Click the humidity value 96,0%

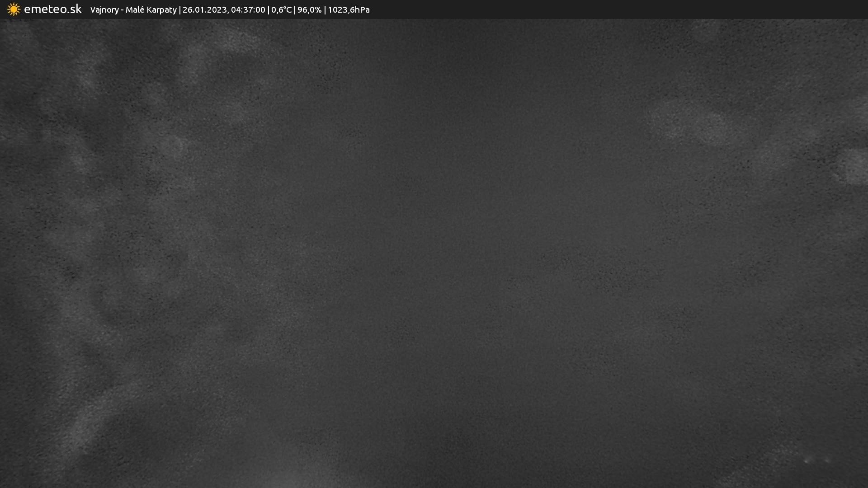309,9
